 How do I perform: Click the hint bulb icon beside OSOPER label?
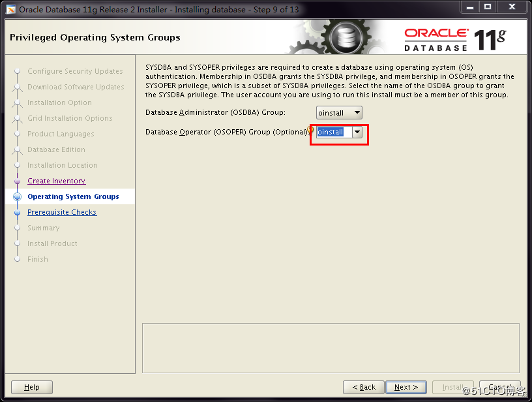tap(310, 130)
